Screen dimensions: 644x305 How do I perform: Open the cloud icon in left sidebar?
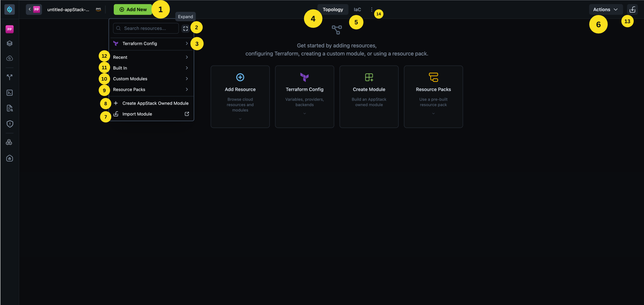click(10, 58)
